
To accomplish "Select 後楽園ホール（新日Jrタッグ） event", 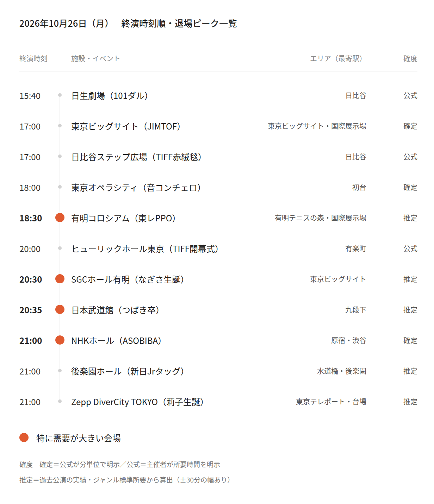I will point(128,371).
